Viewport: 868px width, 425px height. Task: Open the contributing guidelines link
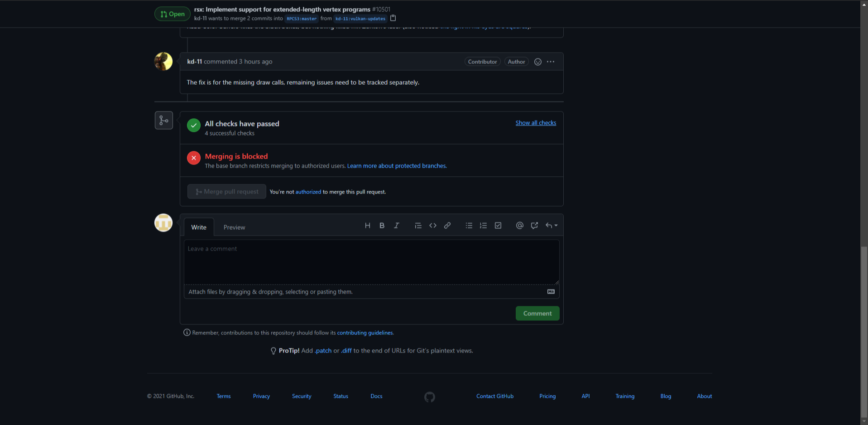(365, 333)
